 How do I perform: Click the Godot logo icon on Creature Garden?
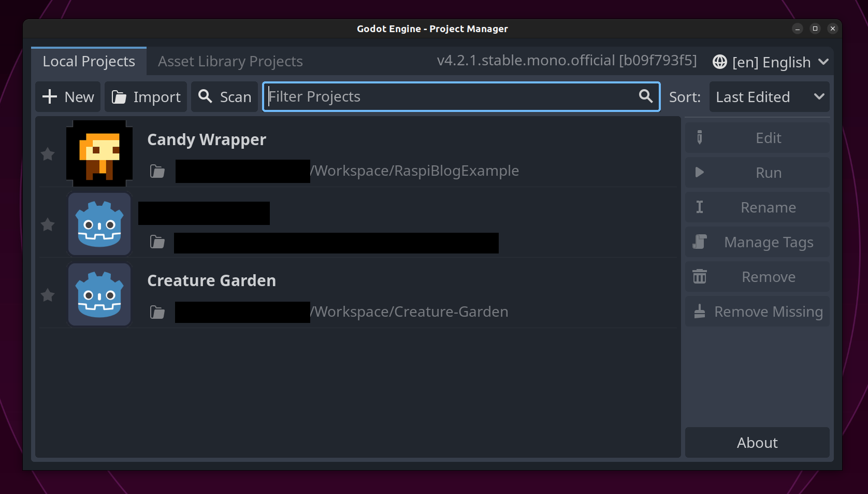(99, 294)
